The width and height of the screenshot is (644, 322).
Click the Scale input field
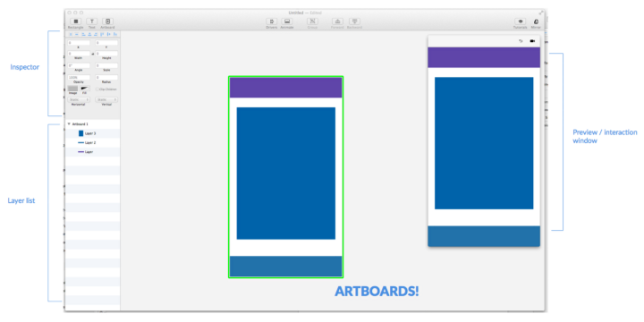(106, 65)
